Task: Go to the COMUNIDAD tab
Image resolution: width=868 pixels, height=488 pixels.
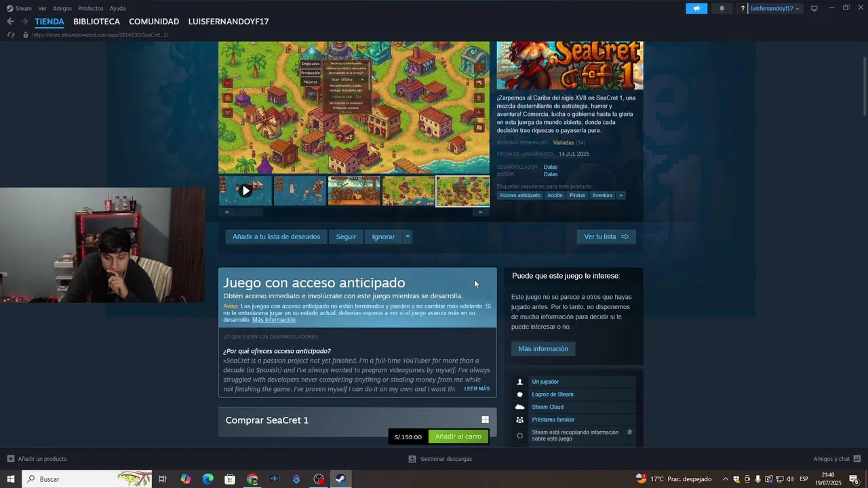Action: [x=154, y=22]
